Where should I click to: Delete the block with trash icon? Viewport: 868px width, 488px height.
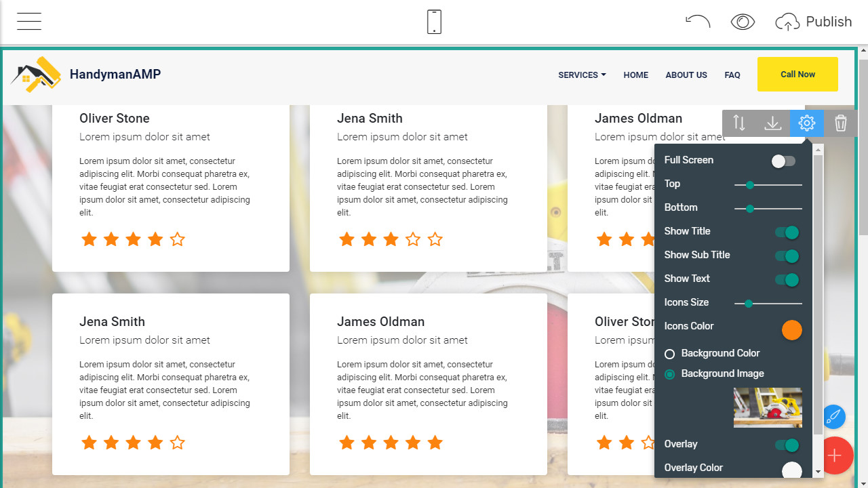tap(841, 123)
